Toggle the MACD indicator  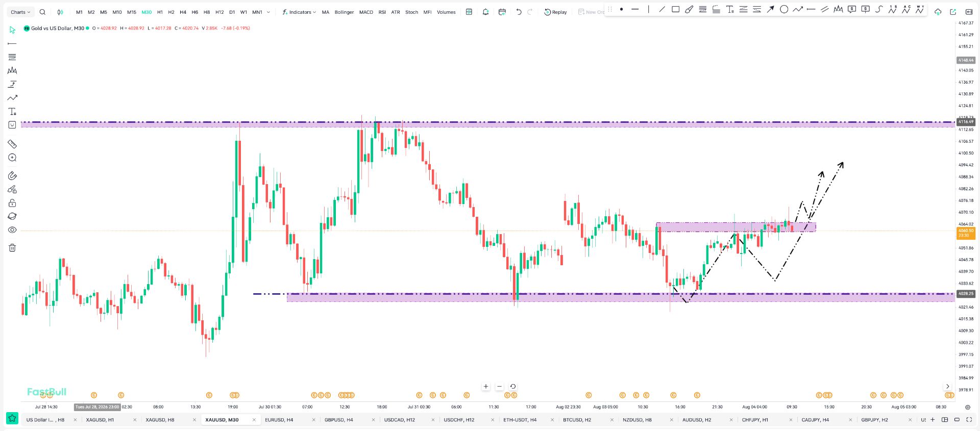pyautogui.click(x=366, y=12)
